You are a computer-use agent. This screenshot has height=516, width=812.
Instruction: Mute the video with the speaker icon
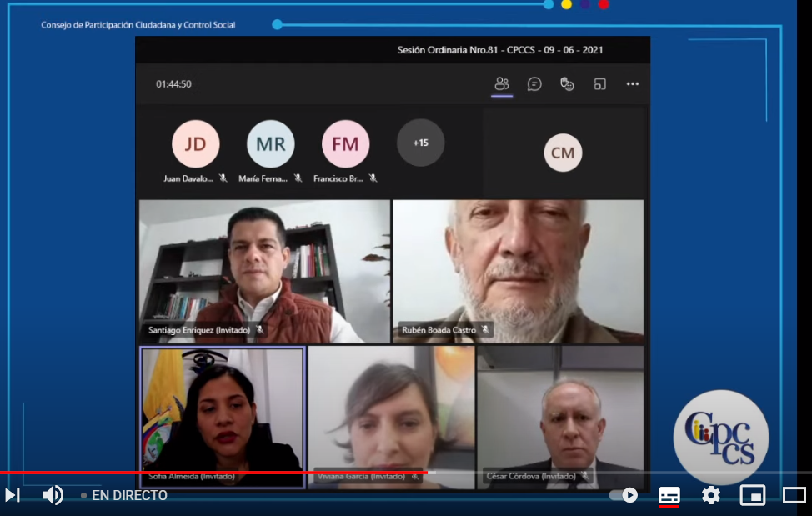pos(53,495)
